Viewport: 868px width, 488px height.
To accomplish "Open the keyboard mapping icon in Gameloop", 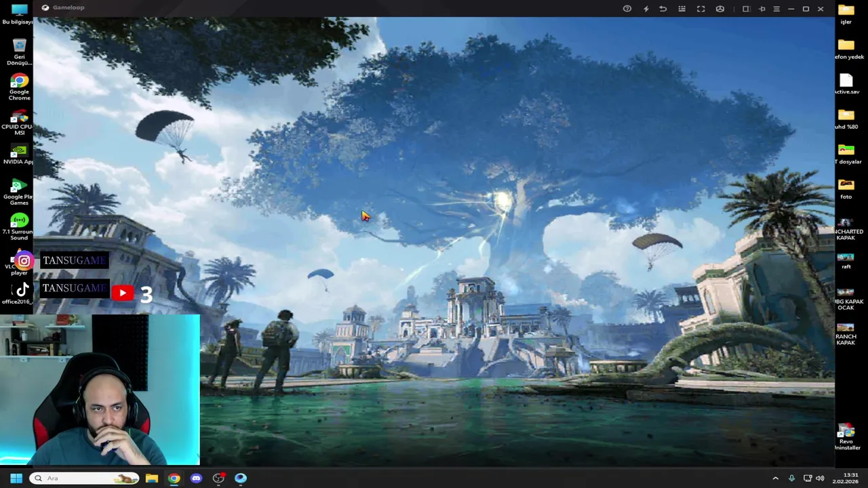I will coord(682,9).
